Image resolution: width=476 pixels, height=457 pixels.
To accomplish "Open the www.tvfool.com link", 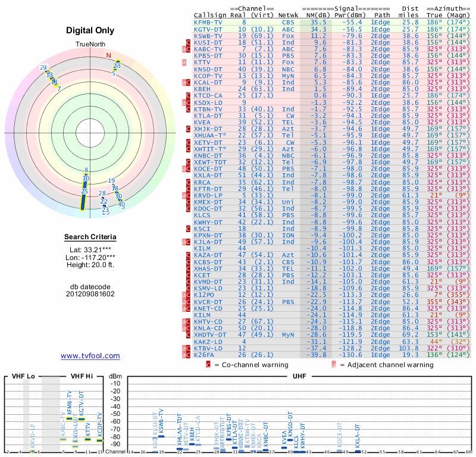I will tap(90, 356).
